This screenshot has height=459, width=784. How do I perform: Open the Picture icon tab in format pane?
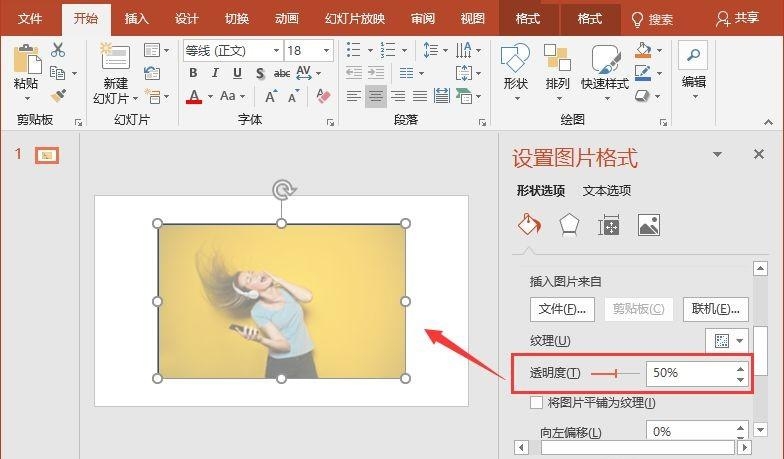click(x=648, y=225)
